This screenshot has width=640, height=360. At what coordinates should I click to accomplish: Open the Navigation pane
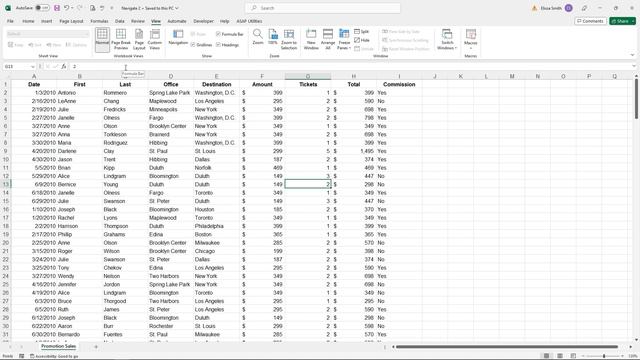point(178,37)
